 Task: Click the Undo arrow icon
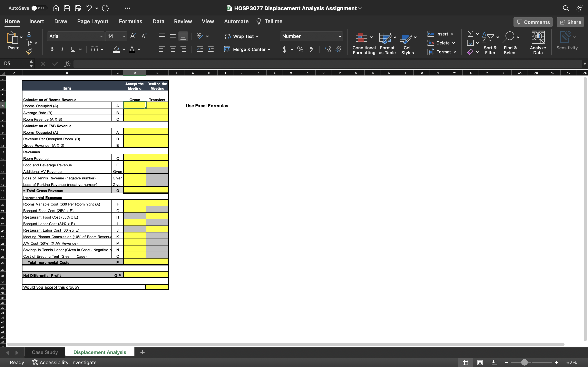pyautogui.click(x=89, y=8)
